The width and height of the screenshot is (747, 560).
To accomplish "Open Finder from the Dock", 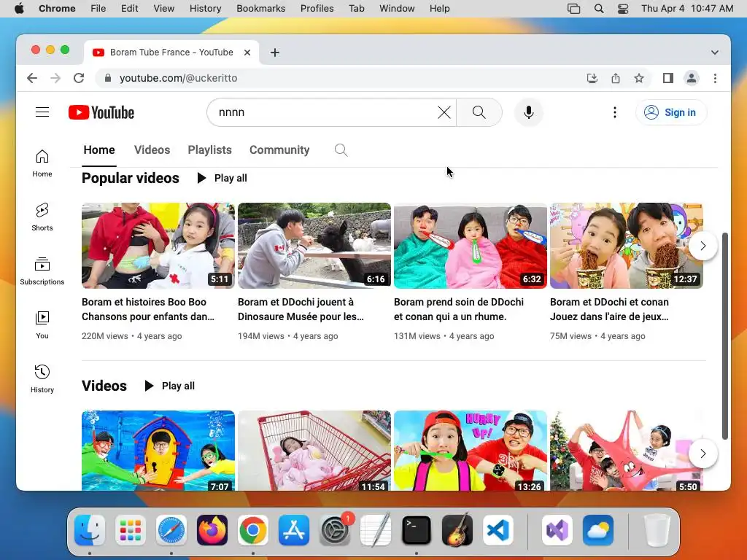I will tap(90, 530).
